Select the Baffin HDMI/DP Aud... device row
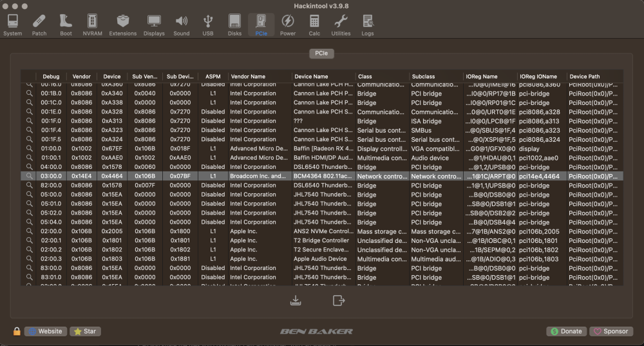The width and height of the screenshot is (644, 346). point(322,158)
